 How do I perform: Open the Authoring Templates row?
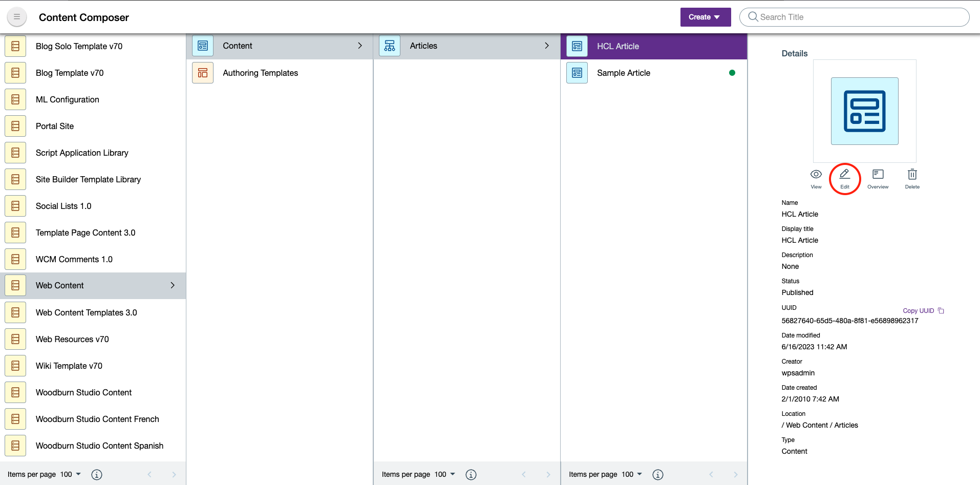280,73
